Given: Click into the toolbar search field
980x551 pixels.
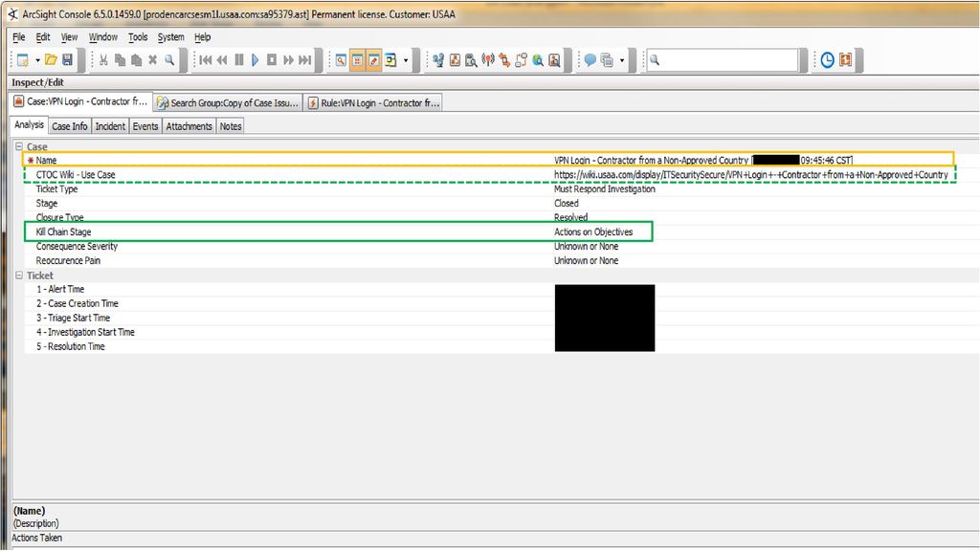Looking at the screenshot, I should [723, 60].
